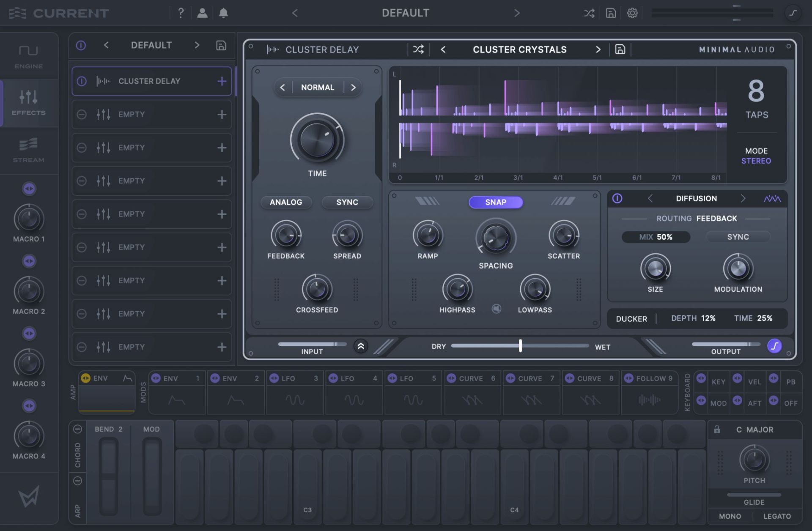Toggle the ANALOG mode button
Viewport: 812px width, 531px height.
(x=286, y=202)
